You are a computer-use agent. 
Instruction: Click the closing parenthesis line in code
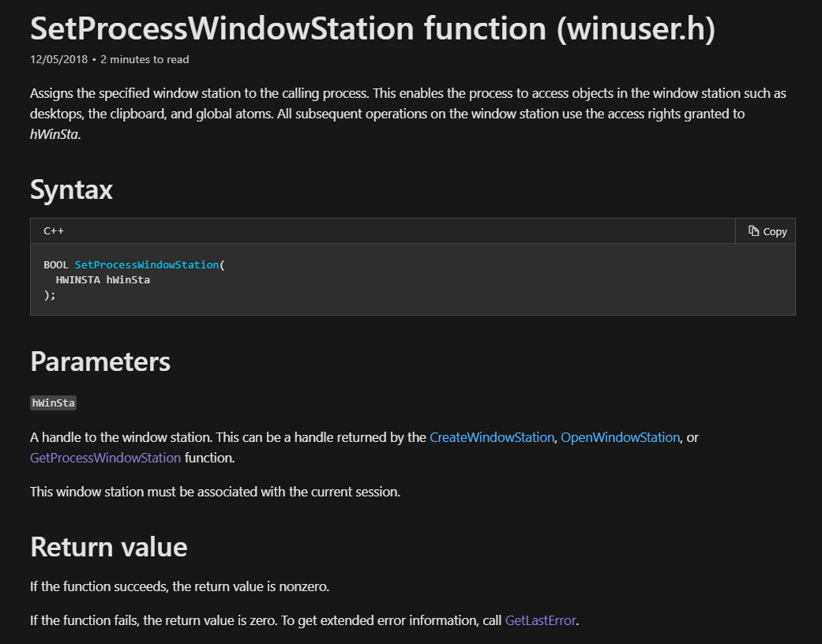pyautogui.click(x=50, y=295)
